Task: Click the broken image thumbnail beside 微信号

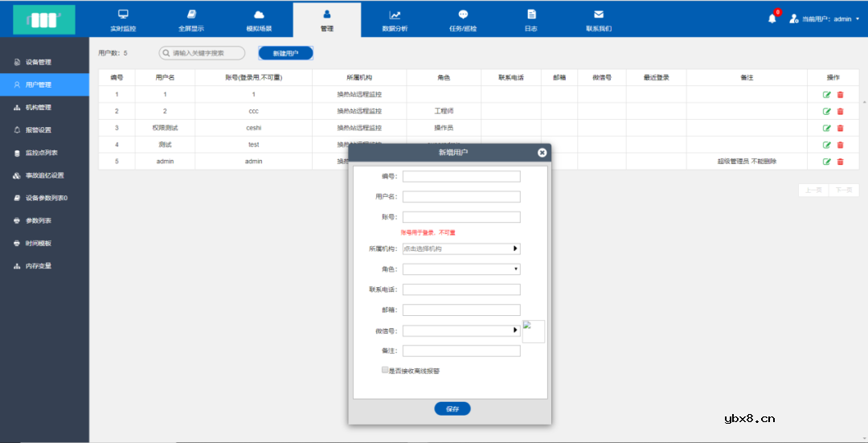Action: (534, 332)
